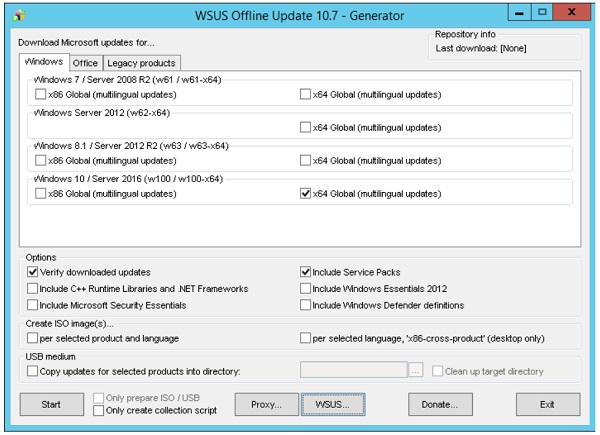Minimize the Generator window

point(519,13)
